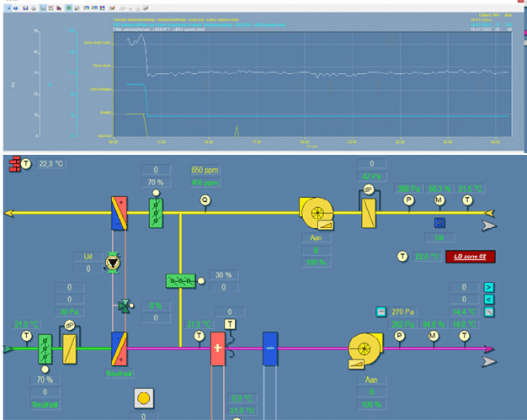Toggle the cyan equals button beside 270 Pa
The height and width of the screenshot is (420, 527).
pos(381,311)
